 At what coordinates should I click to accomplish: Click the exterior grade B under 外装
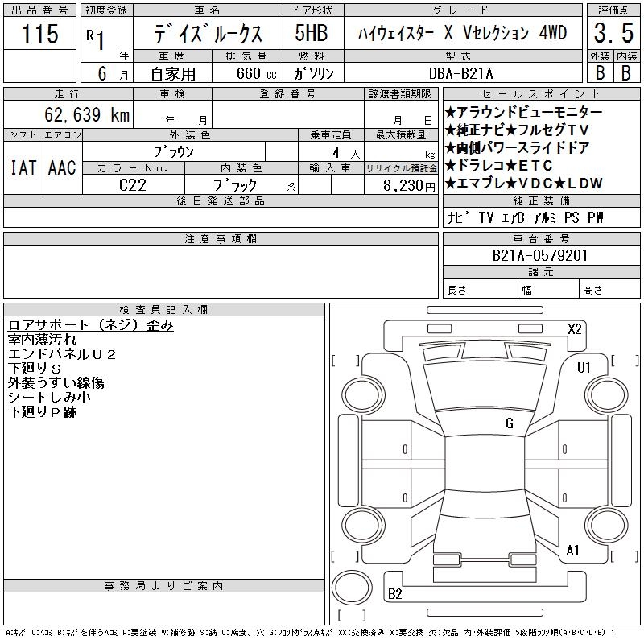click(600, 72)
